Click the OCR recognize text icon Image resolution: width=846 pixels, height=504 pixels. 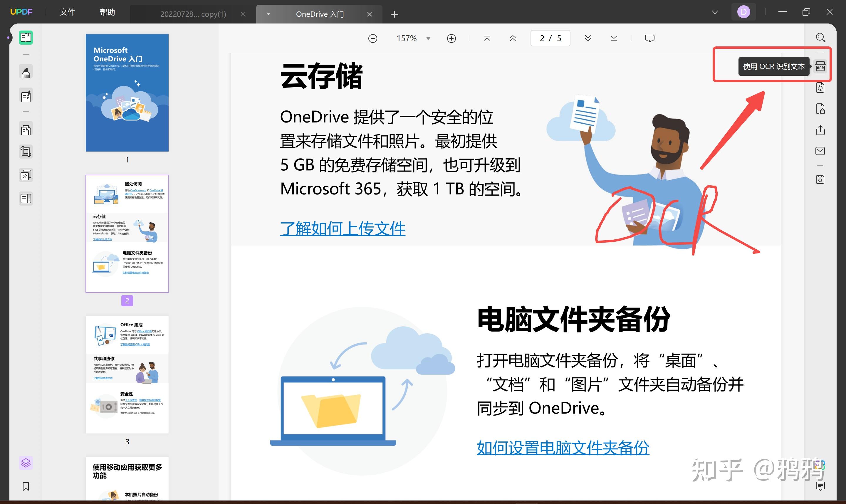tap(820, 66)
